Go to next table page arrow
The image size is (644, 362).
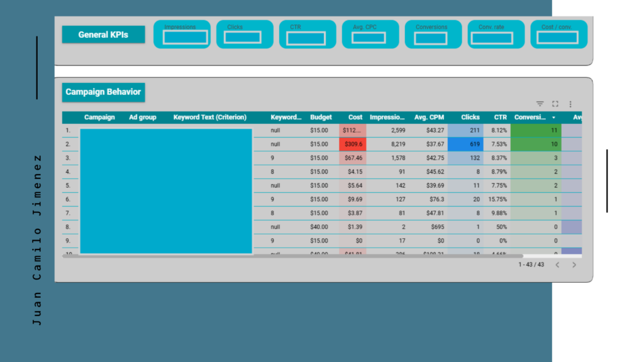pos(574,265)
